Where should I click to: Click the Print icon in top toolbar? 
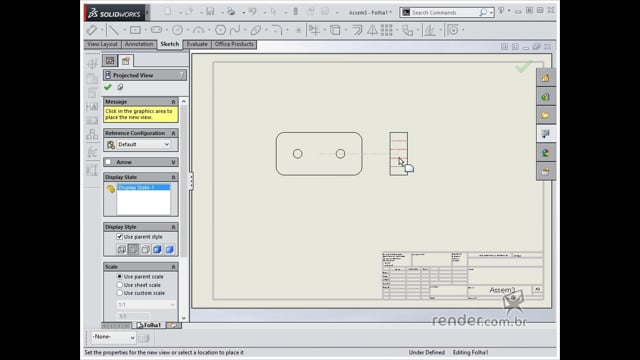[231, 12]
